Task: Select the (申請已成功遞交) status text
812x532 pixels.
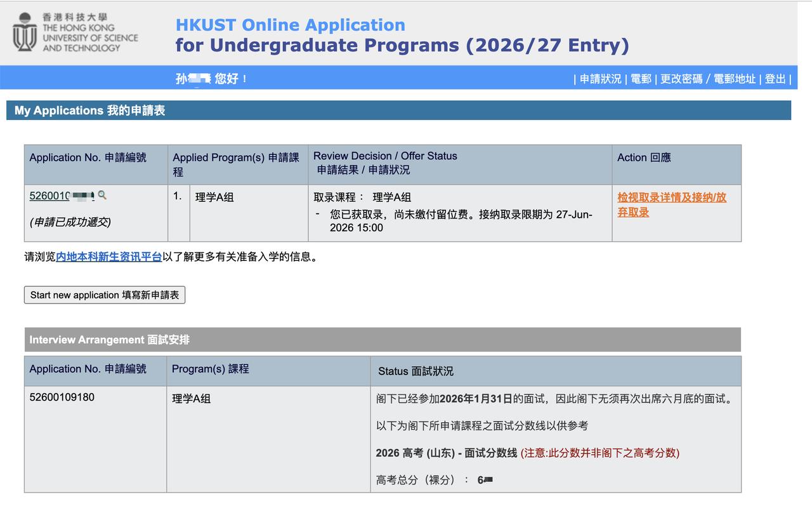Action: 70,222
